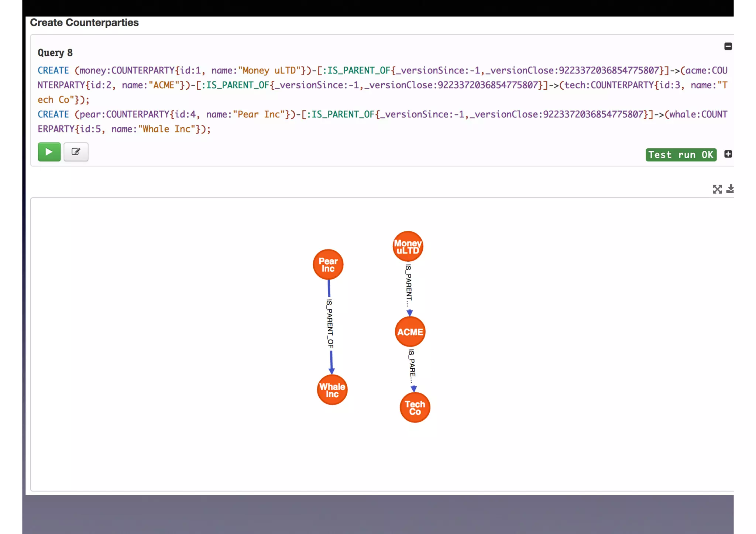756x534 pixels.
Task: Collapse Query 8 with the minus icon
Action: [x=728, y=46]
